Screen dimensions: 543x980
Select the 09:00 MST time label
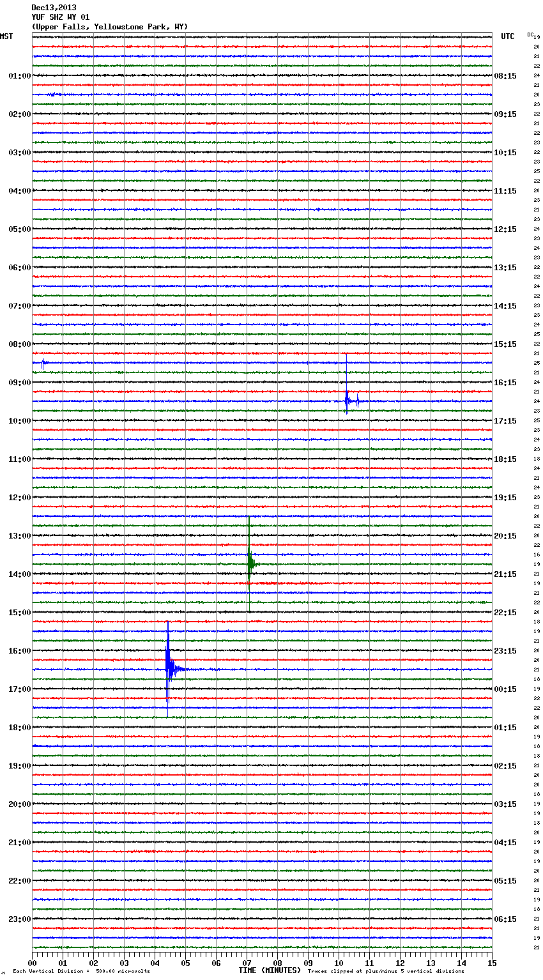(x=19, y=383)
